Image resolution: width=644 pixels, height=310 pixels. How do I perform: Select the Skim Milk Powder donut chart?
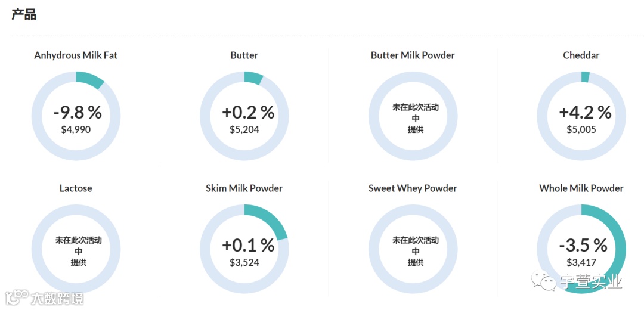244,249
